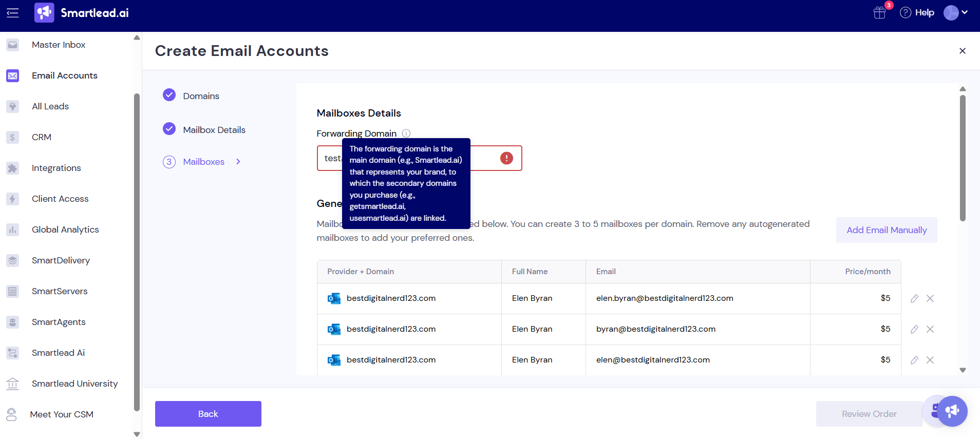980x439 pixels.
Task: Click the gift box rewards icon
Action: point(879,13)
